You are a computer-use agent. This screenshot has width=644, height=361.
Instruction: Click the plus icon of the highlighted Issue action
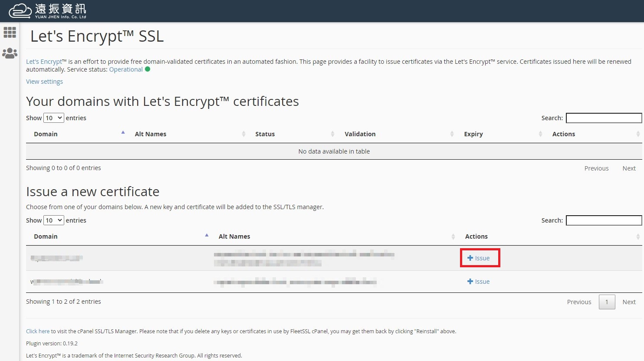[470, 258]
